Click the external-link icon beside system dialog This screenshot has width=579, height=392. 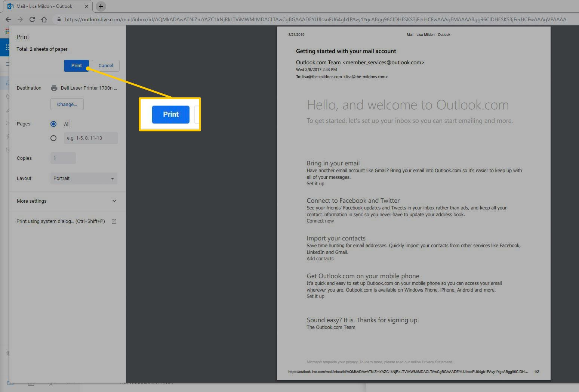click(114, 221)
